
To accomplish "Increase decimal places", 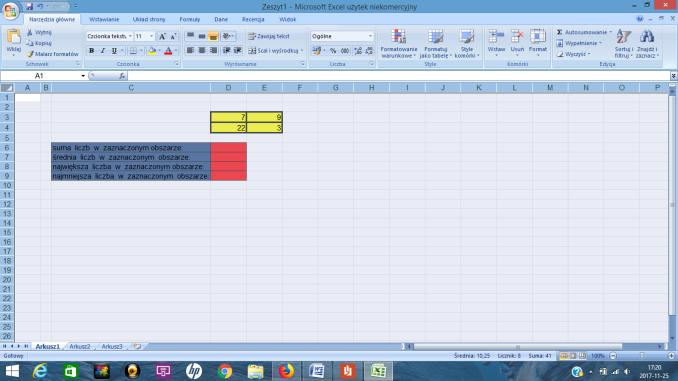I will point(358,51).
